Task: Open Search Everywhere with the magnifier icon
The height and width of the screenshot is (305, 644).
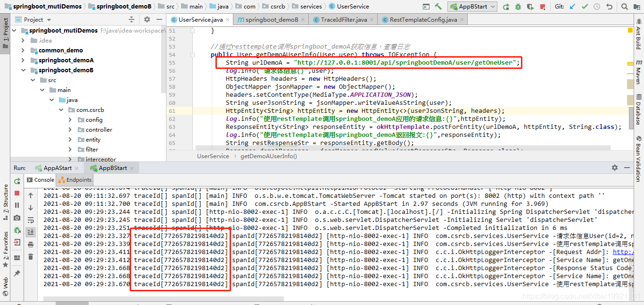Action: point(624,7)
